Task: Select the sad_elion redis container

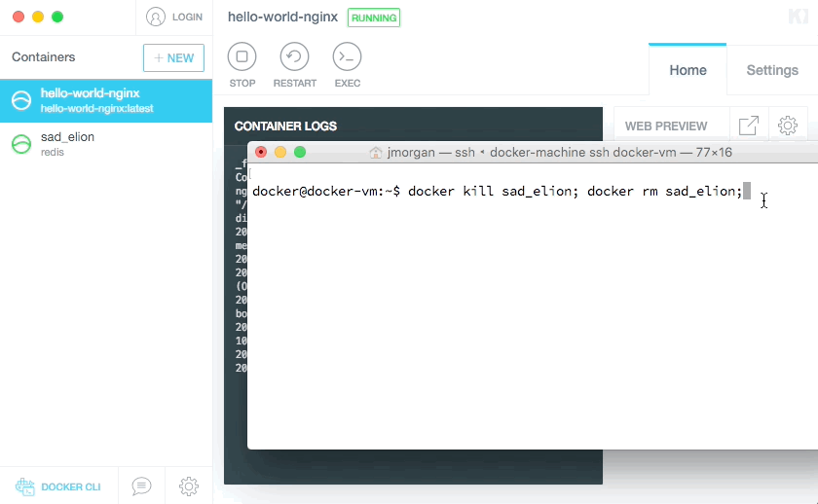Action: [x=106, y=144]
